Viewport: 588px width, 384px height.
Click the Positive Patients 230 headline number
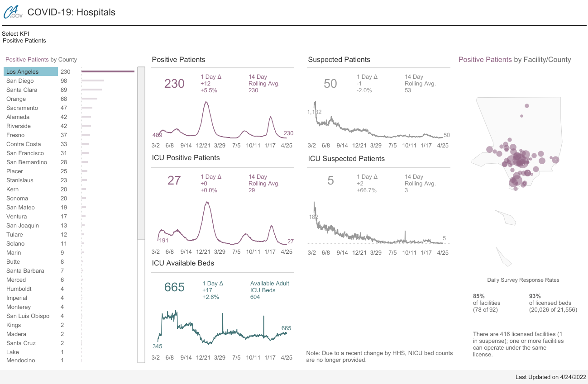(174, 84)
